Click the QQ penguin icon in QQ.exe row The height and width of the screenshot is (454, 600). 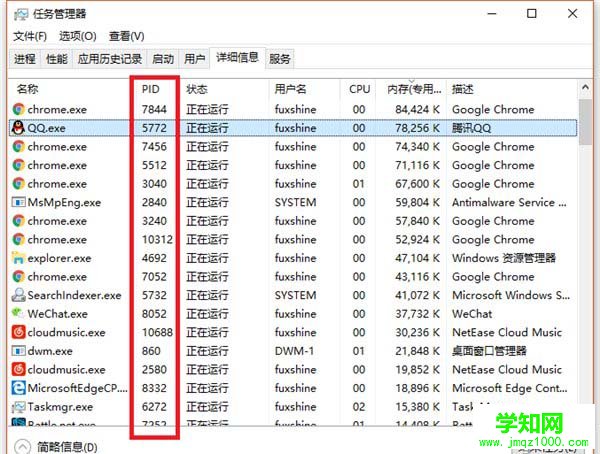coord(18,128)
